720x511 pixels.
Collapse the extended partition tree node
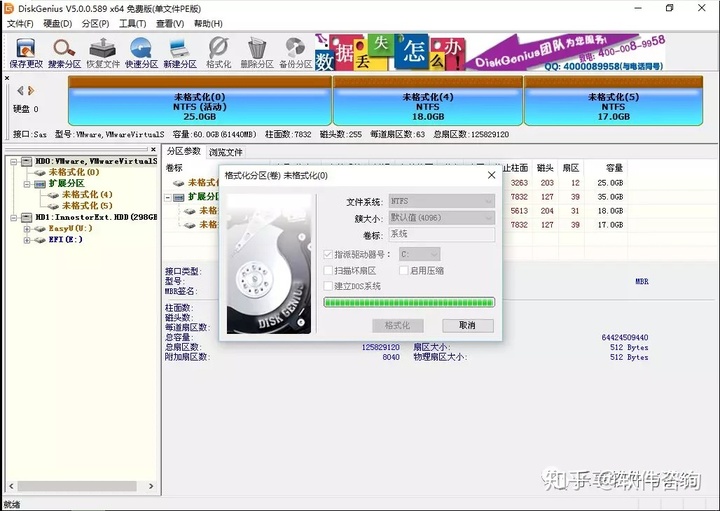point(27,184)
